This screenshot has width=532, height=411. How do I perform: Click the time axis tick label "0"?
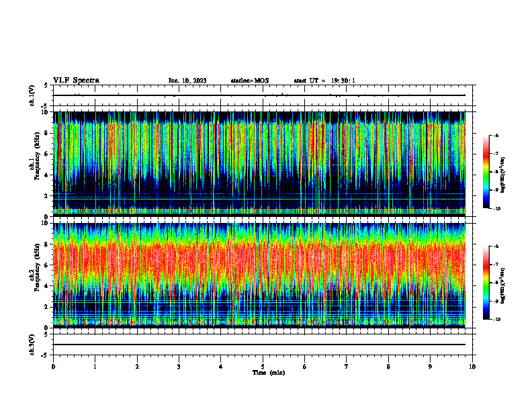point(53,367)
